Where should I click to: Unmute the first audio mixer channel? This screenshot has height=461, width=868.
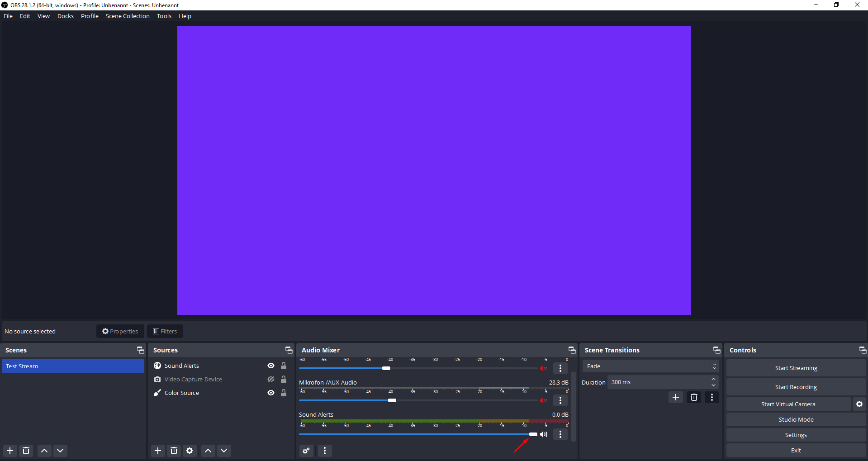coord(544,368)
